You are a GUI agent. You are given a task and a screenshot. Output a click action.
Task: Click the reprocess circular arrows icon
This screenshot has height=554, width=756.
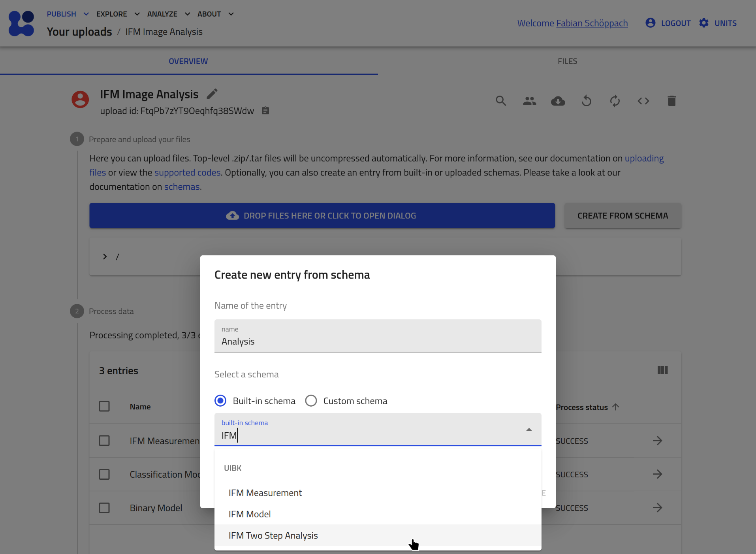click(615, 101)
